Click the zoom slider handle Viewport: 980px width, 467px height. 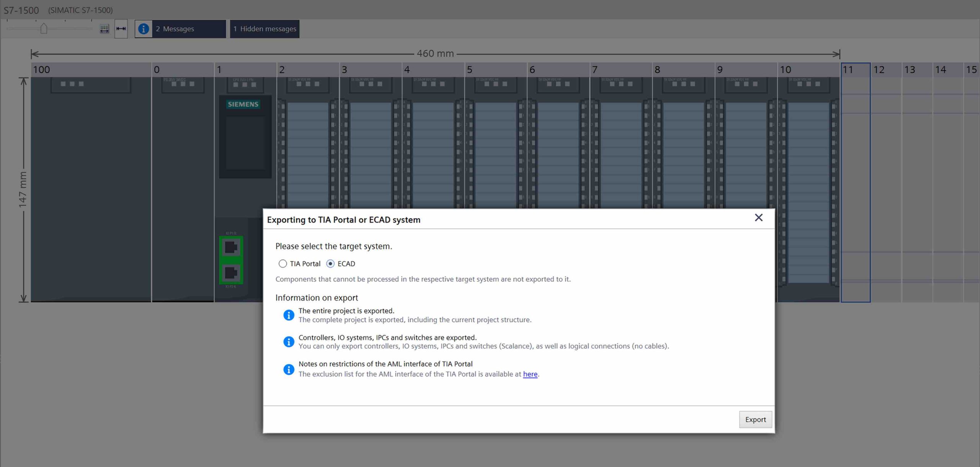coord(44,29)
